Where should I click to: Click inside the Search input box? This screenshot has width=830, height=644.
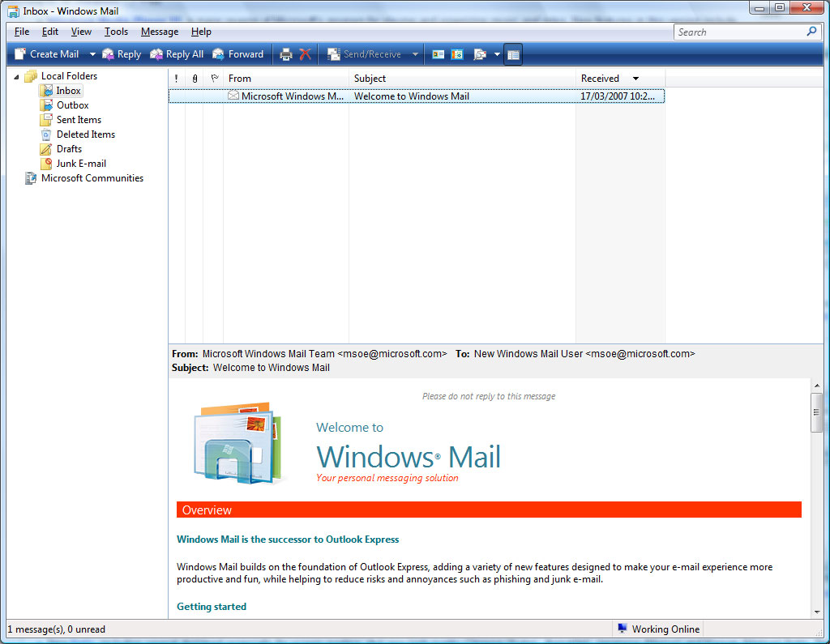click(740, 32)
